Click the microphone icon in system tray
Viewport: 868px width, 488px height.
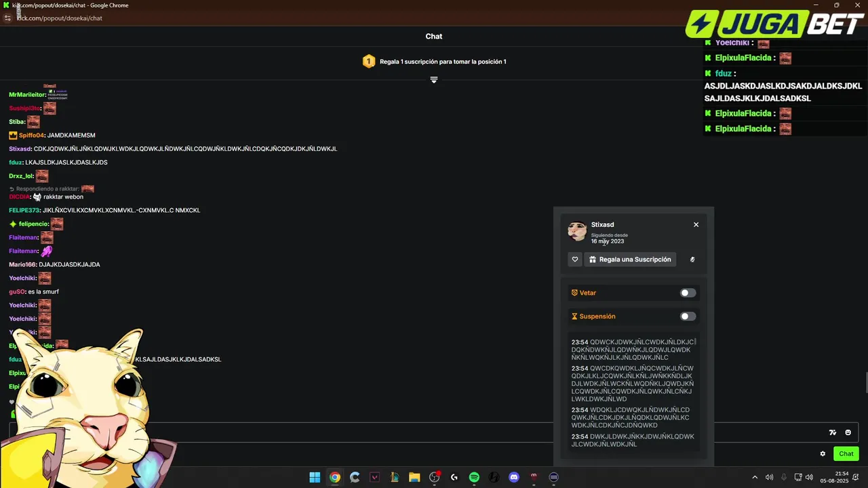784,477
